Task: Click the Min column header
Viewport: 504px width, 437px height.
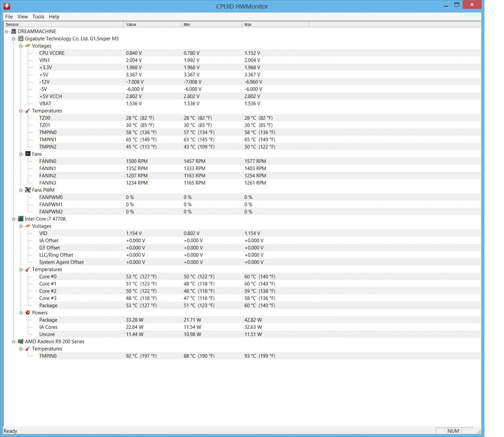Action: pyautogui.click(x=211, y=24)
